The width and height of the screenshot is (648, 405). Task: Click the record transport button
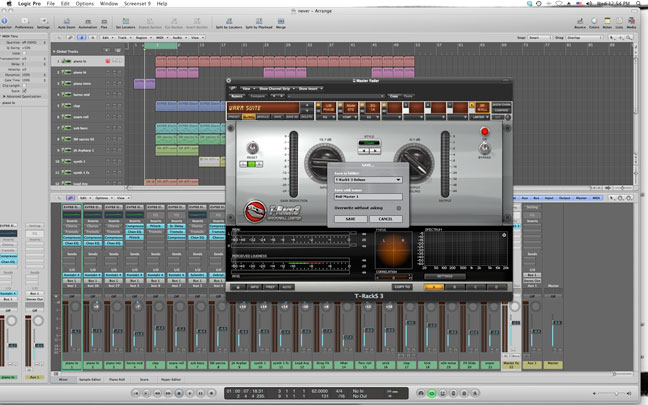(x=211, y=393)
